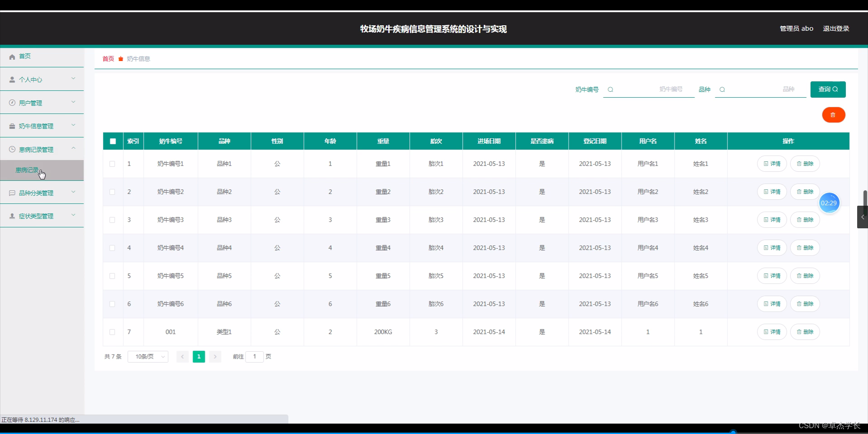The width and height of the screenshot is (868, 434).
Task: Click 删除 for row 奶牛编号3
Action: [x=805, y=220]
